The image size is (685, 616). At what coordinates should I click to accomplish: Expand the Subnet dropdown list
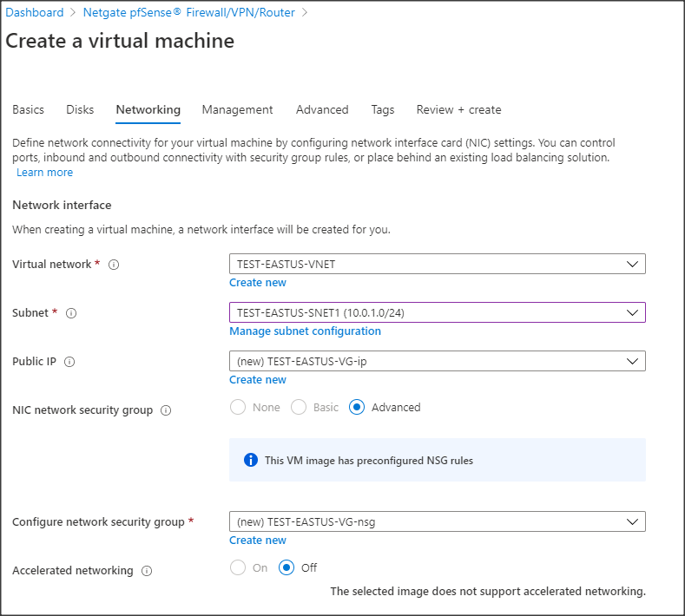click(x=437, y=312)
